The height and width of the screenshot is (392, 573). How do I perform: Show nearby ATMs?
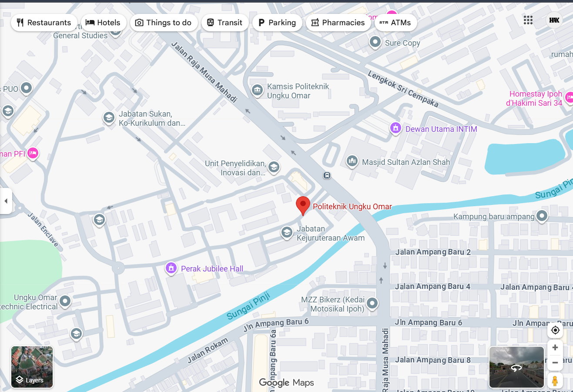pyautogui.click(x=395, y=23)
